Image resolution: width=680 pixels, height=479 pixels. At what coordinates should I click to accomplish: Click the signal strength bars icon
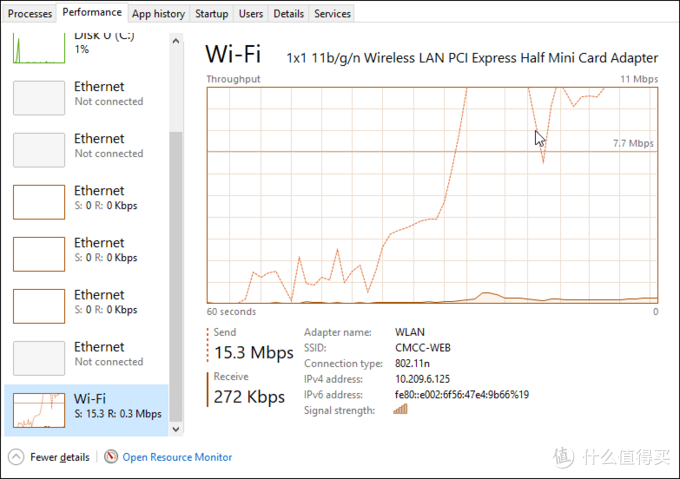click(400, 409)
